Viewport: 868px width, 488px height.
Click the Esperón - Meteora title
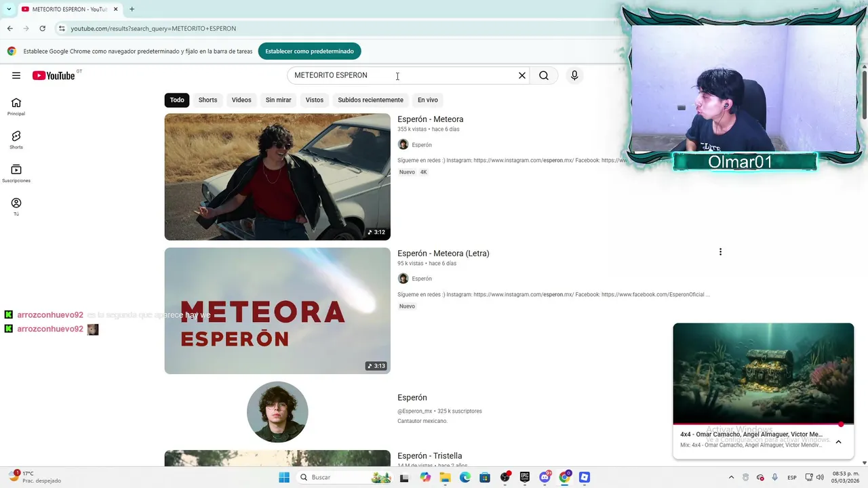431,119
